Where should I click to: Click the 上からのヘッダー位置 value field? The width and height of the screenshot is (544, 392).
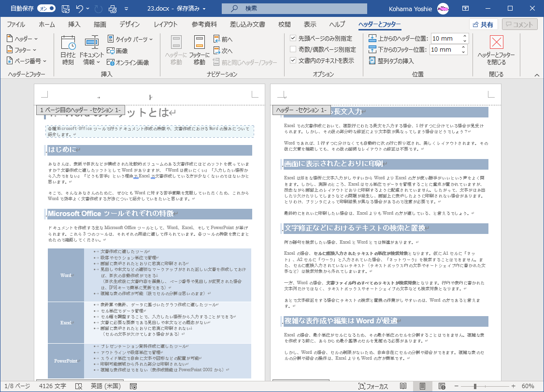445,39
